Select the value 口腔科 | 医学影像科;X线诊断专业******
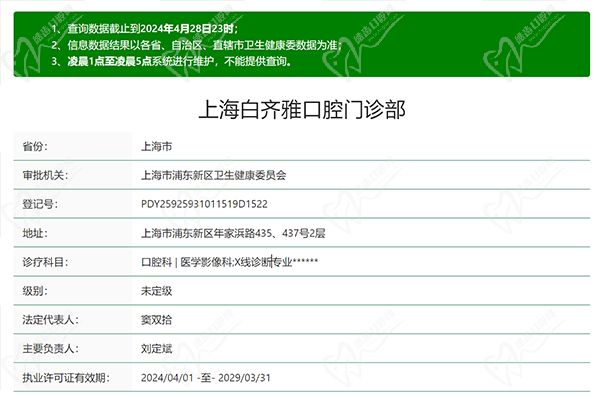The image size is (600, 399). pos(230,262)
